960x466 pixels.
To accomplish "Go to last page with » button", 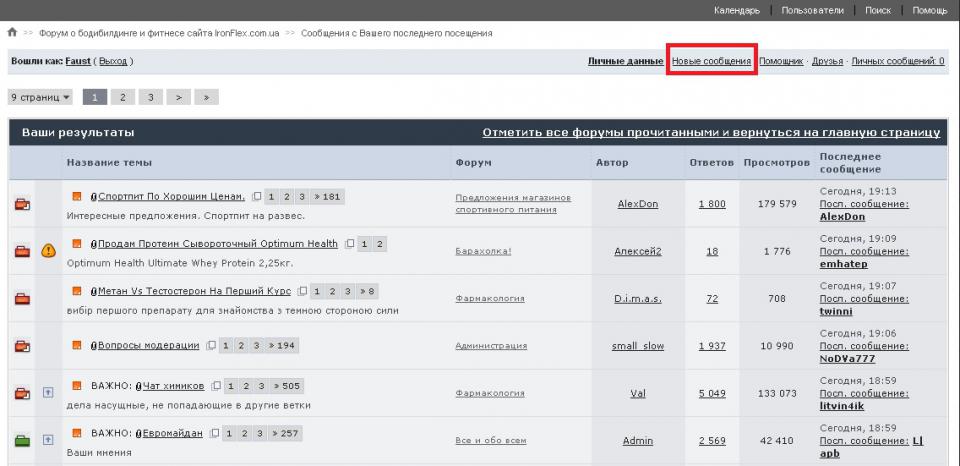I will click(x=205, y=97).
